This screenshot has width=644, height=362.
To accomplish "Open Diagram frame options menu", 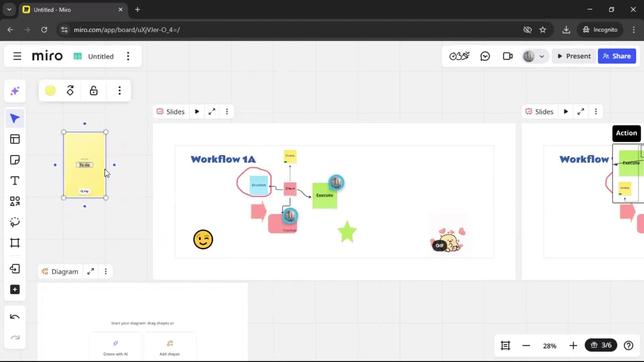I will pyautogui.click(x=106, y=271).
